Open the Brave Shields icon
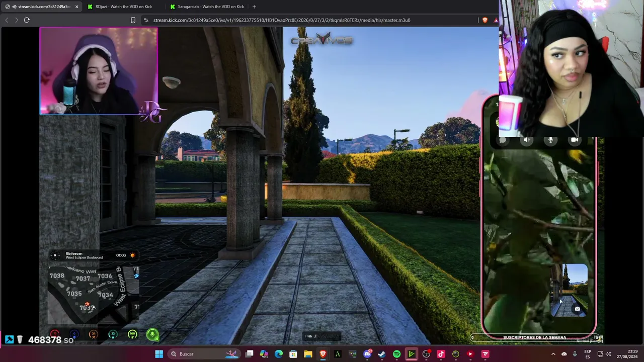This screenshot has height=362, width=644. [x=485, y=20]
